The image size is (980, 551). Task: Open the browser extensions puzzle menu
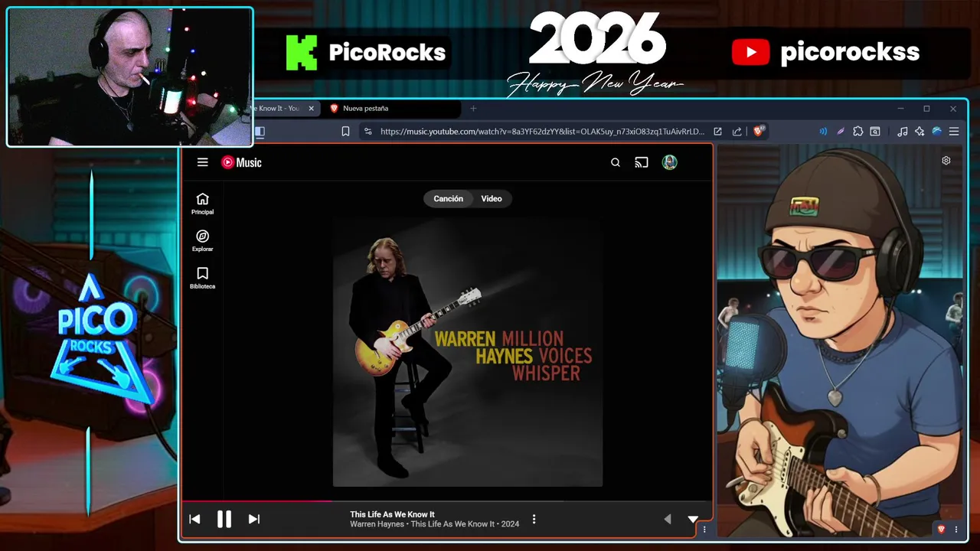click(x=858, y=132)
